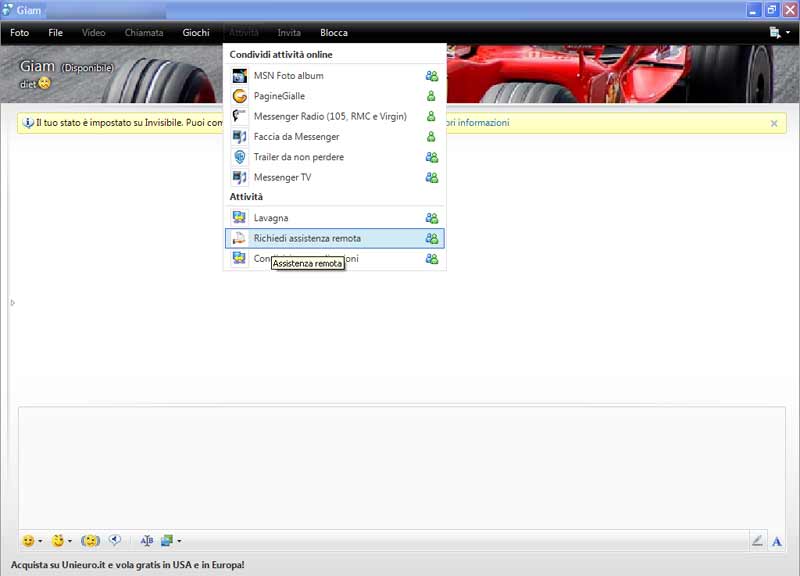The image size is (800, 576).
Task: Click the Messenger icon in the title bar
Action: coord(8,10)
